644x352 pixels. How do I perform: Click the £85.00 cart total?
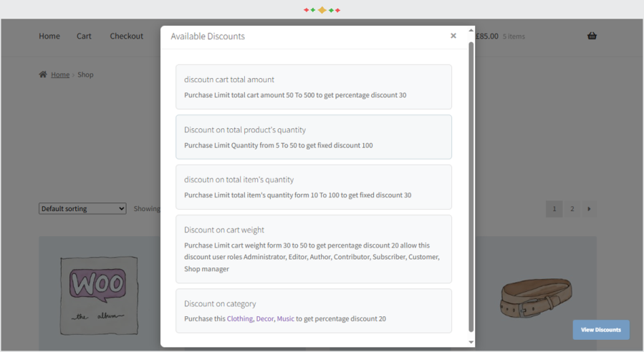coord(486,36)
